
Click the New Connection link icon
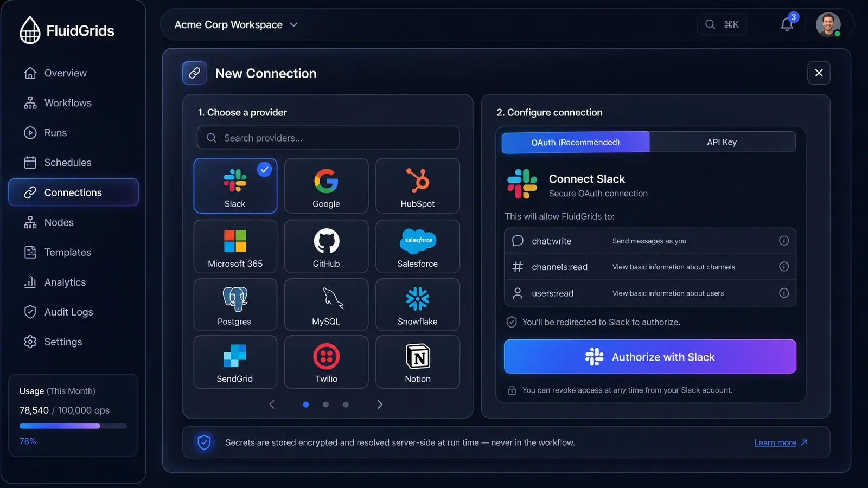coord(194,73)
